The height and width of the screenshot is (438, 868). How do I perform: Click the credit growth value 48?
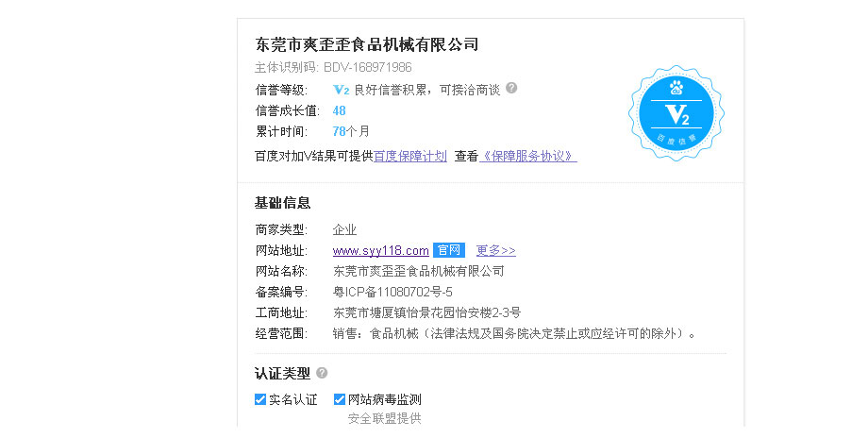(x=340, y=110)
